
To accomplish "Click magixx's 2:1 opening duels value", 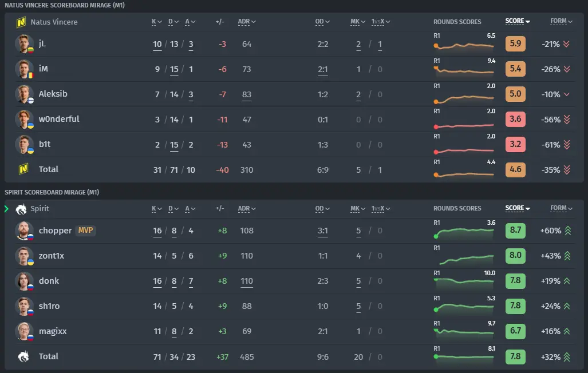I will [x=322, y=331].
